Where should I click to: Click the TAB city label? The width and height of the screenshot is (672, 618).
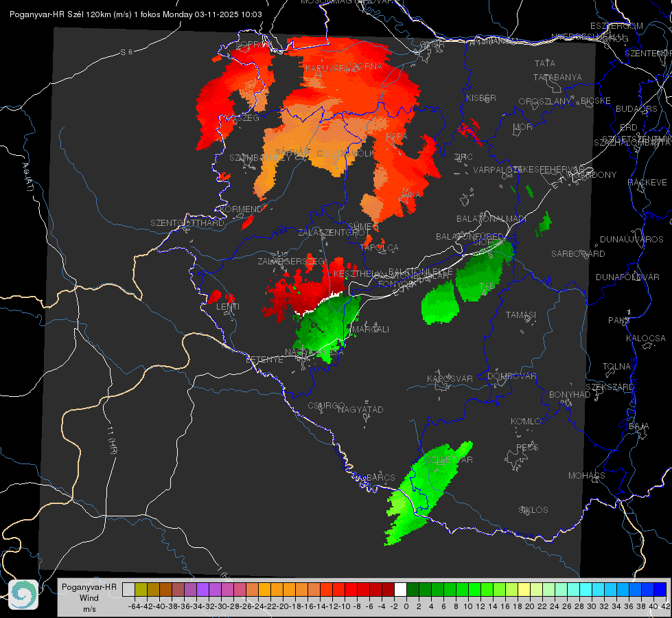(487, 286)
